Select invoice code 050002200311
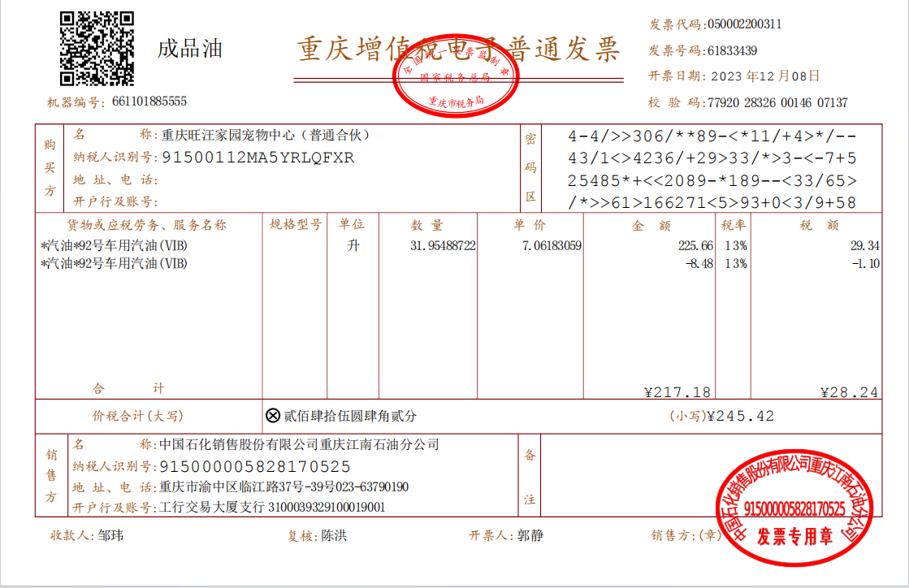The width and height of the screenshot is (909, 588). [x=744, y=24]
